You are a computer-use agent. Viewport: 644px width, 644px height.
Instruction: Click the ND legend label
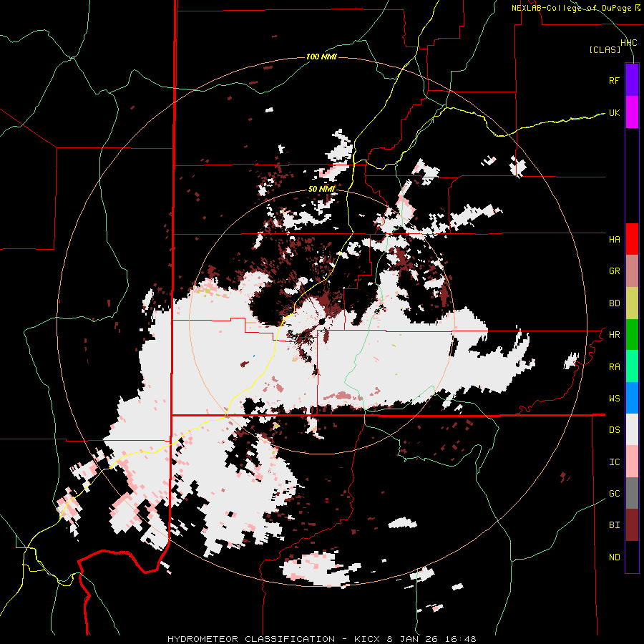[x=614, y=557]
